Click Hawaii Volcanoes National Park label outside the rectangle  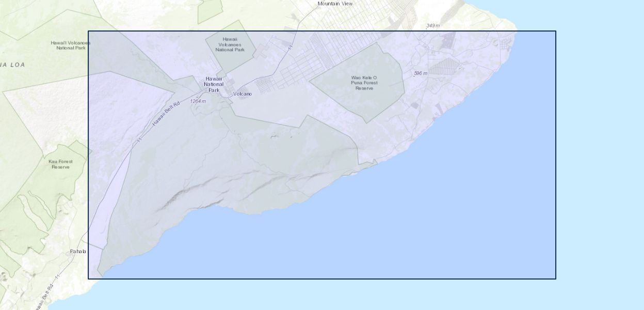(x=70, y=45)
